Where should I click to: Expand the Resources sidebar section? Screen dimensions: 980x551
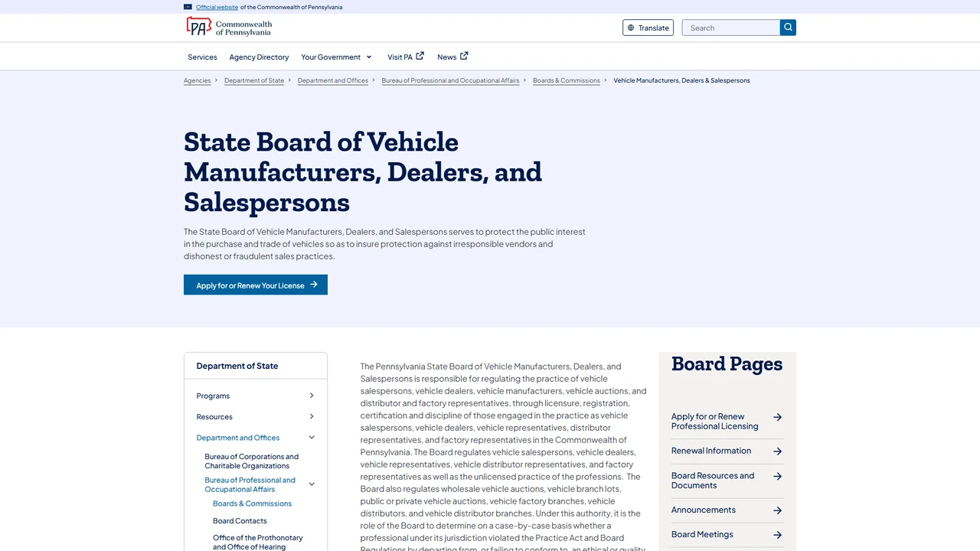tap(311, 416)
